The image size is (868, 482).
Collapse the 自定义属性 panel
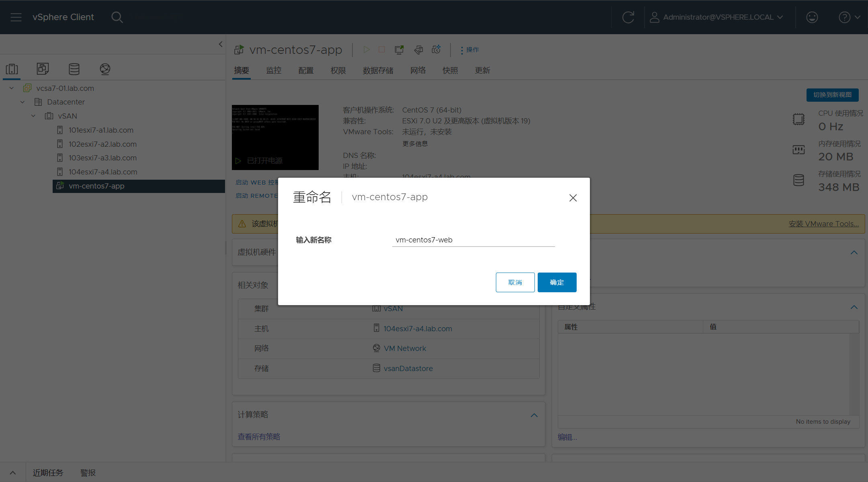point(854,307)
